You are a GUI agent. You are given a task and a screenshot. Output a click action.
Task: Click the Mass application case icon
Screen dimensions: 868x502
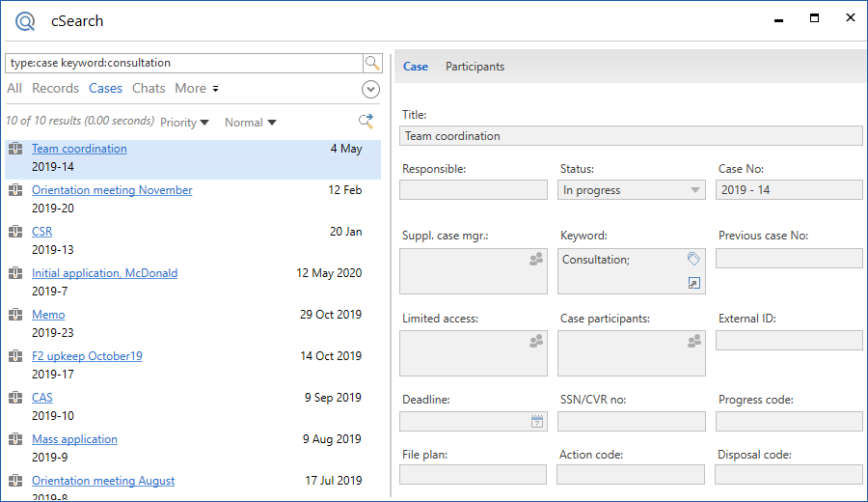(x=15, y=439)
